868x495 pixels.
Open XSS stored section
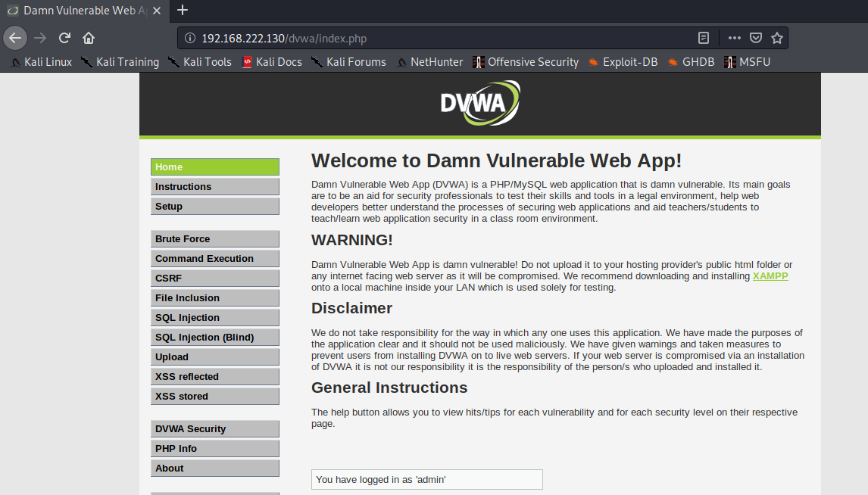click(x=215, y=396)
